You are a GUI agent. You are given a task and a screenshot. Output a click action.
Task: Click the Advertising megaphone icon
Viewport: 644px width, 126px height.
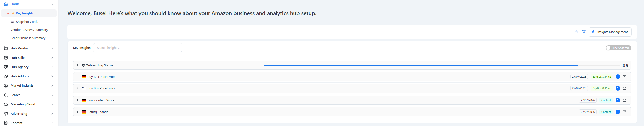[x=6, y=114]
